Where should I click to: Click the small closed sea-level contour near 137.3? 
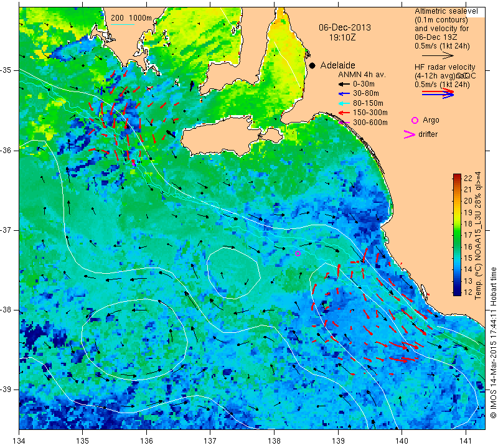click(x=233, y=273)
